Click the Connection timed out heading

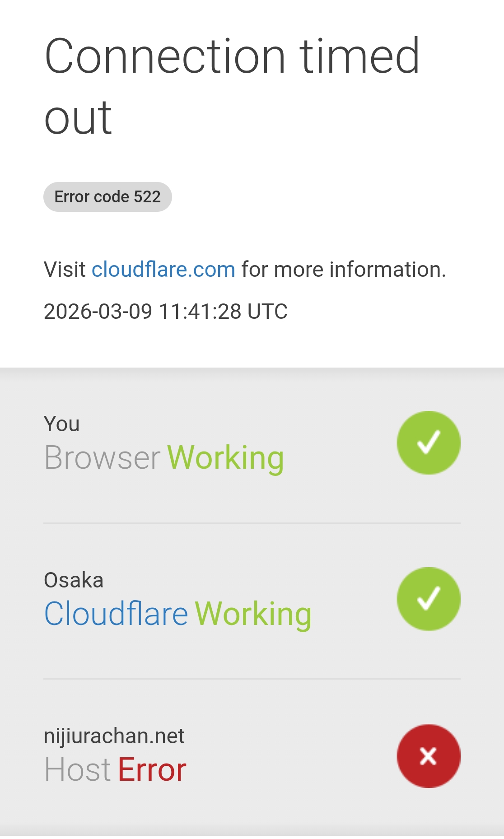232,86
